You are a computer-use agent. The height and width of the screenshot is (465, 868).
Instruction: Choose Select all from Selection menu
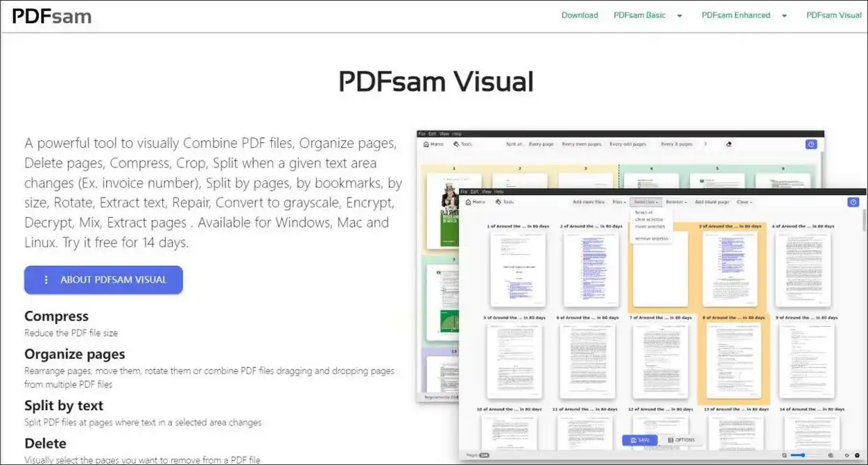click(x=644, y=212)
